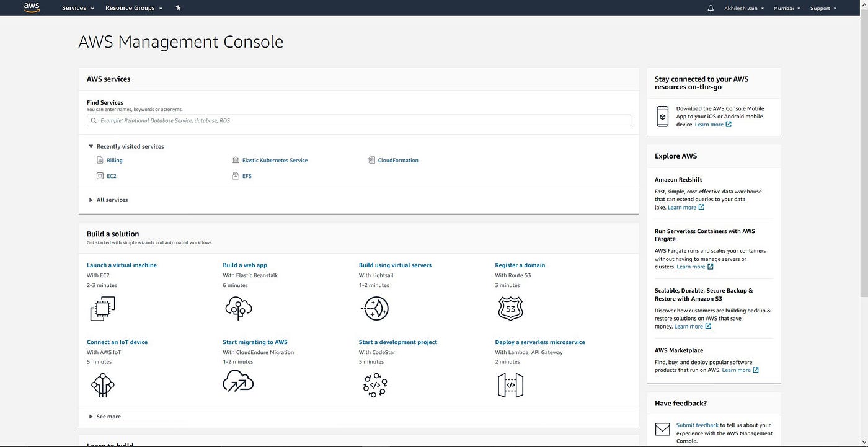Open Register a domain link

520,265
